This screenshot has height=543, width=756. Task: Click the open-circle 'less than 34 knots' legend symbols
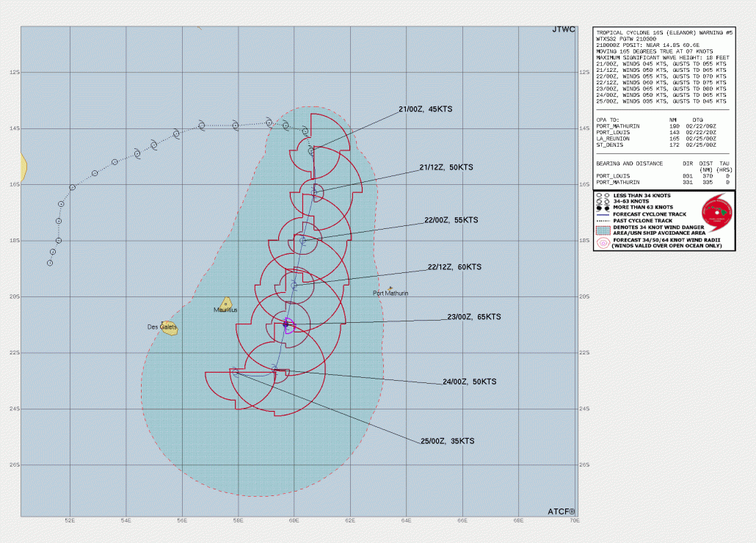point(603,196)
